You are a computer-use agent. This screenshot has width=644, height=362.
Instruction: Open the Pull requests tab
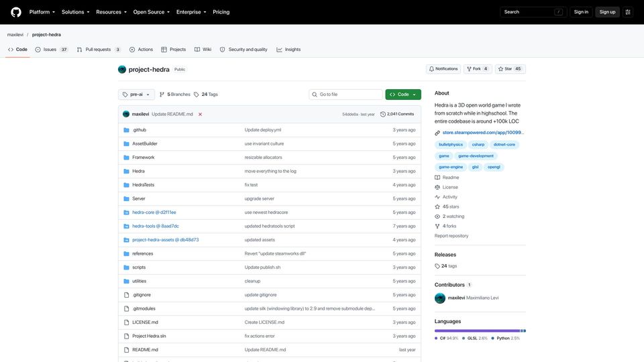(x=99, y=49)
